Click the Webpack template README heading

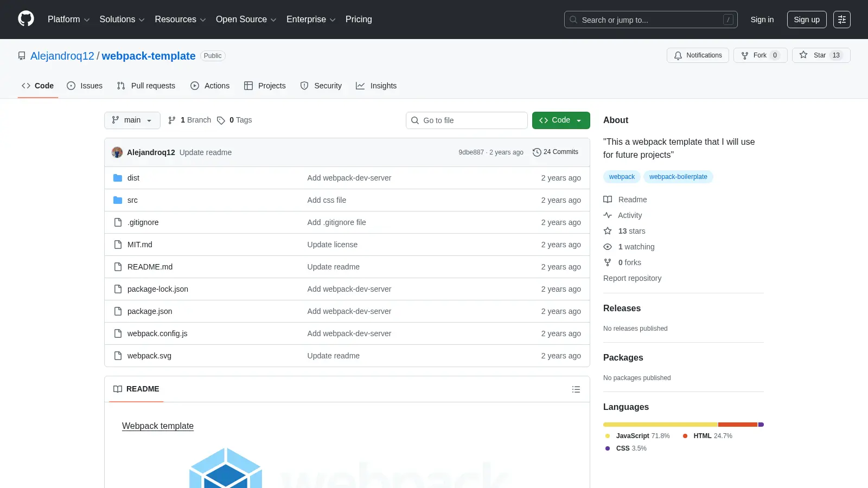click(158, 426)
